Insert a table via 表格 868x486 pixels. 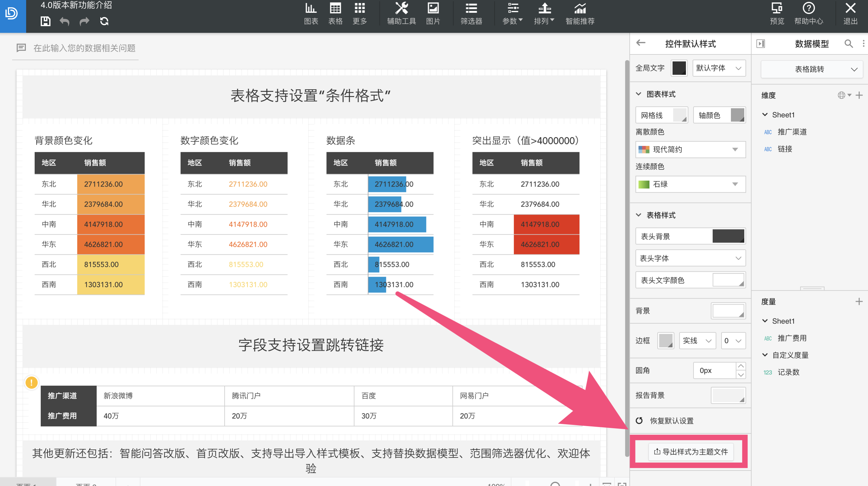(335, 13)
